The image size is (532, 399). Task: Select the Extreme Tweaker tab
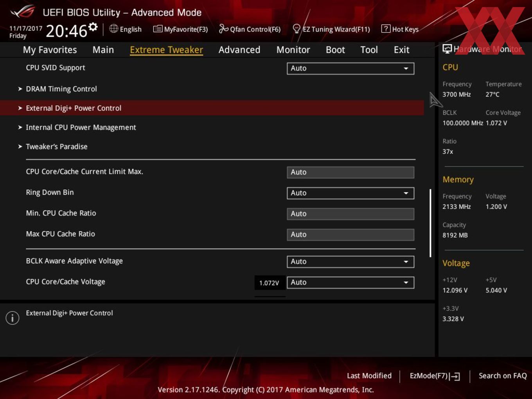coord(166,50)
